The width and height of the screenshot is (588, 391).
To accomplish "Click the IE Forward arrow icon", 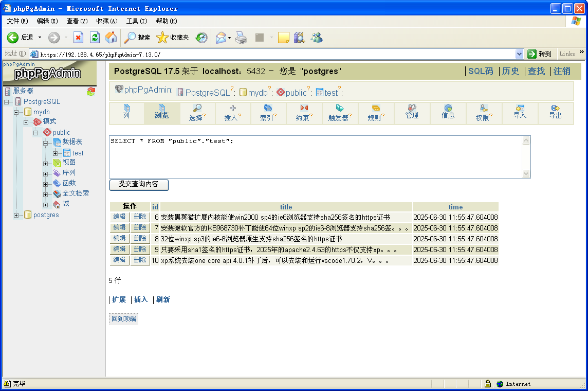I will [x=54, y=38].
